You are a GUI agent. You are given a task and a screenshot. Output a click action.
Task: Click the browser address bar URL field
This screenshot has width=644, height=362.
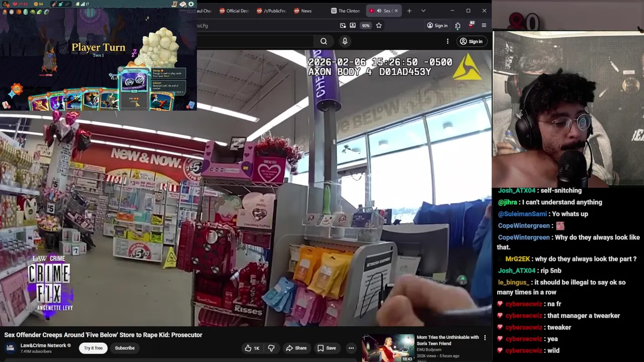coord(267,26)
